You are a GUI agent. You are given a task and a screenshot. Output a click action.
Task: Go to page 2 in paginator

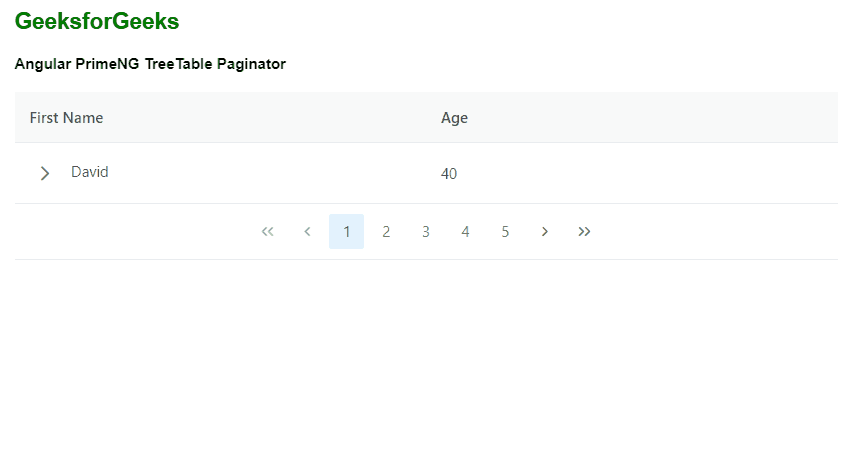tap(386, 232)
